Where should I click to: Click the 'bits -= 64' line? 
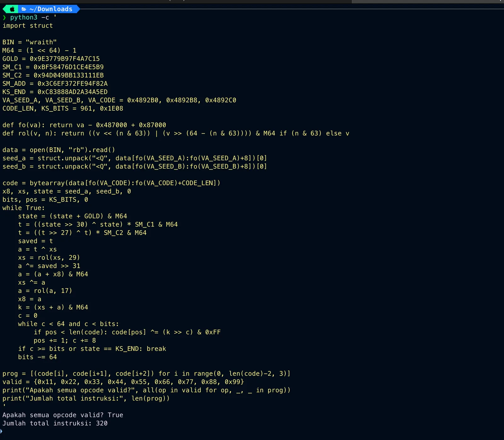(37, 357)
